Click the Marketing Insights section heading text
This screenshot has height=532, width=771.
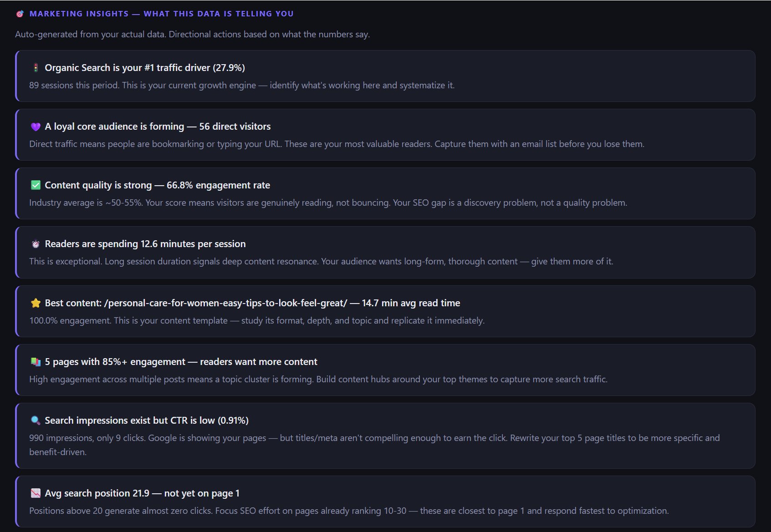(161, 14)
